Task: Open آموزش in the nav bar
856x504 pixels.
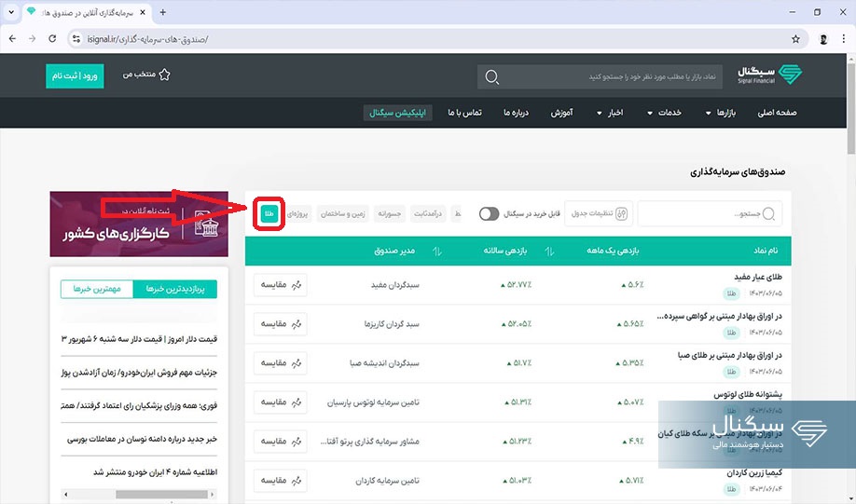Action: point(561,113)
